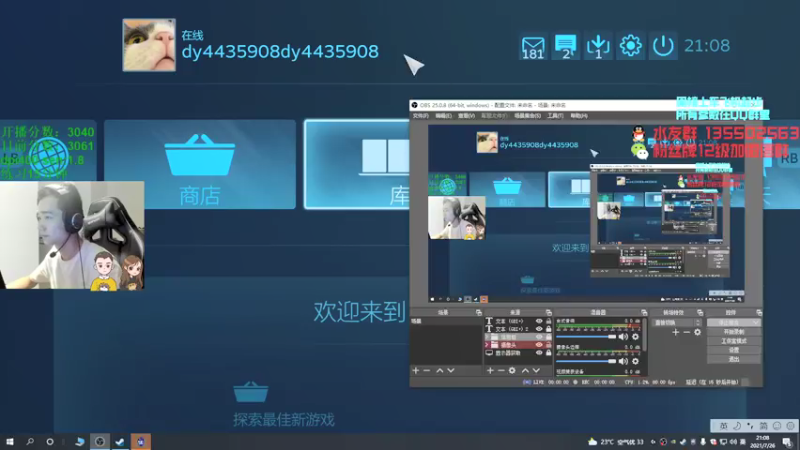Pop out the 场景 scenes dock panel
800x450 pixels.
coord(479,312)
